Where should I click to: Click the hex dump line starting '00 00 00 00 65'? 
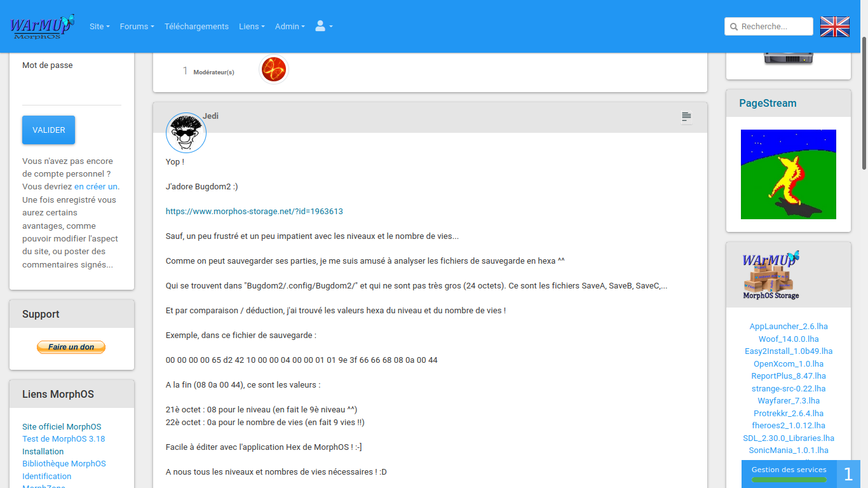click(x=302, y=360)
